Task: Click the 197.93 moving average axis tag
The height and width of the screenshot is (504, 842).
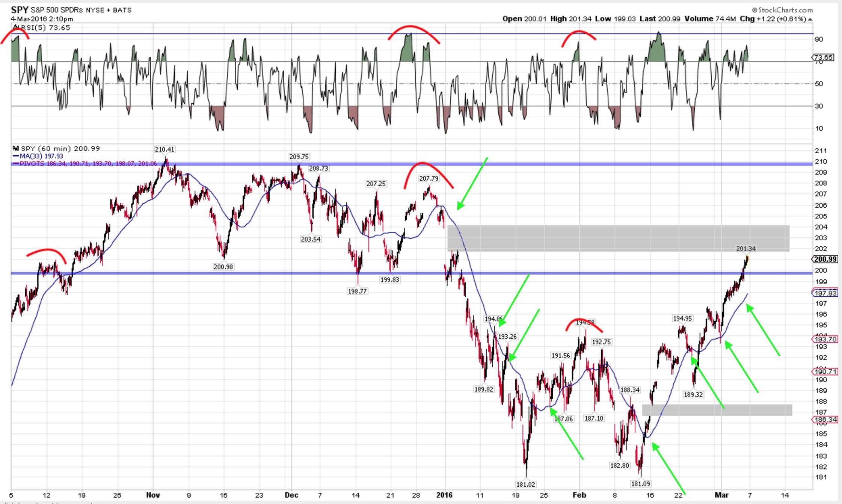Action: point(825,293)
